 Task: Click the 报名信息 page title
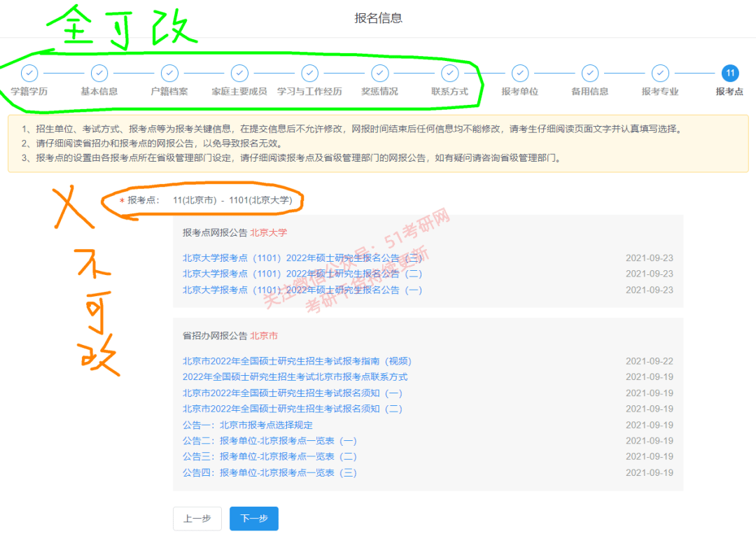click(379, 18)
